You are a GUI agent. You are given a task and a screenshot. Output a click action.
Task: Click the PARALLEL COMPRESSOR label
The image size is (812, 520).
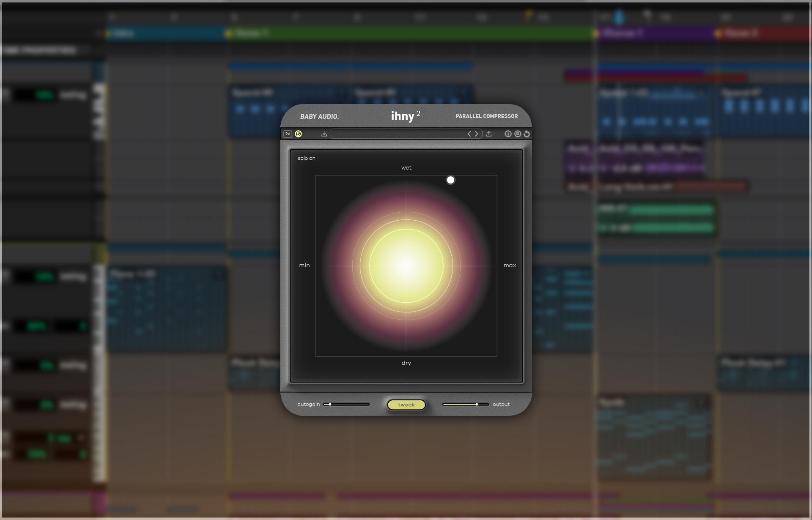click(486, 116)
